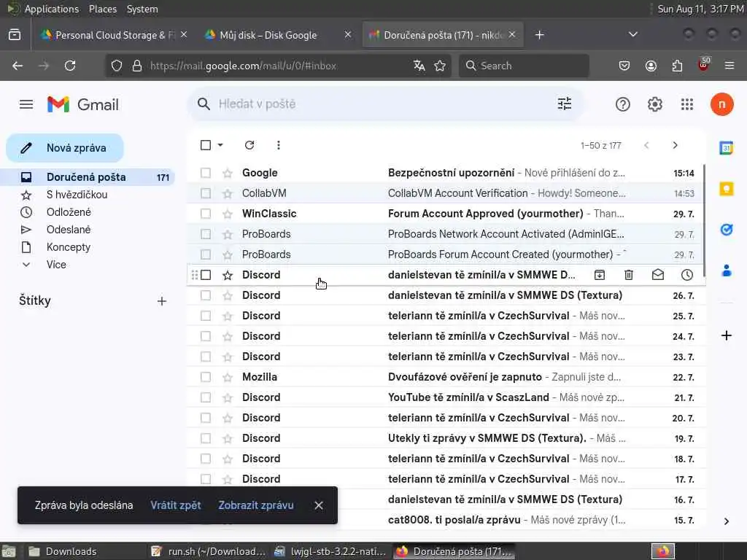Image resolution: width=747 pixels, height=560 pixels.
Task: Save to Pocket icon in Firefox toolbar
Action: tap(624, 66)
